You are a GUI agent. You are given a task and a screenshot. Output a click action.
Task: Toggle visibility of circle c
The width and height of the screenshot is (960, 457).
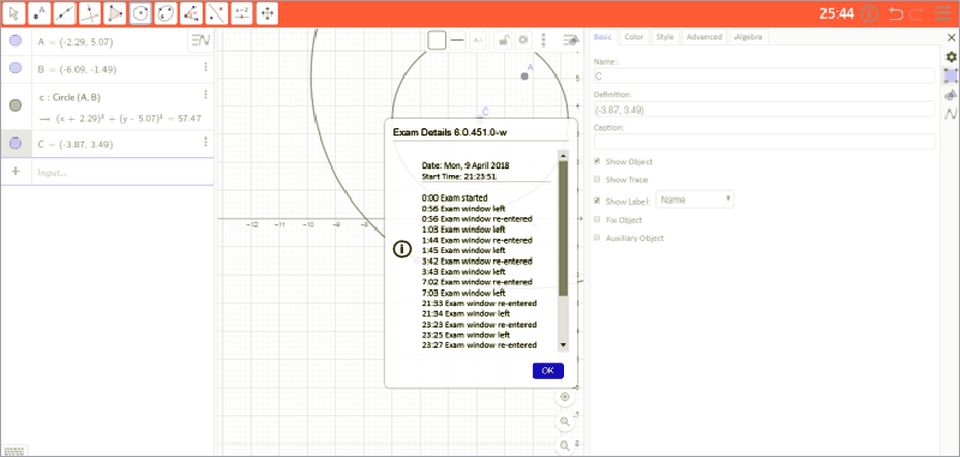click(15, 105)
